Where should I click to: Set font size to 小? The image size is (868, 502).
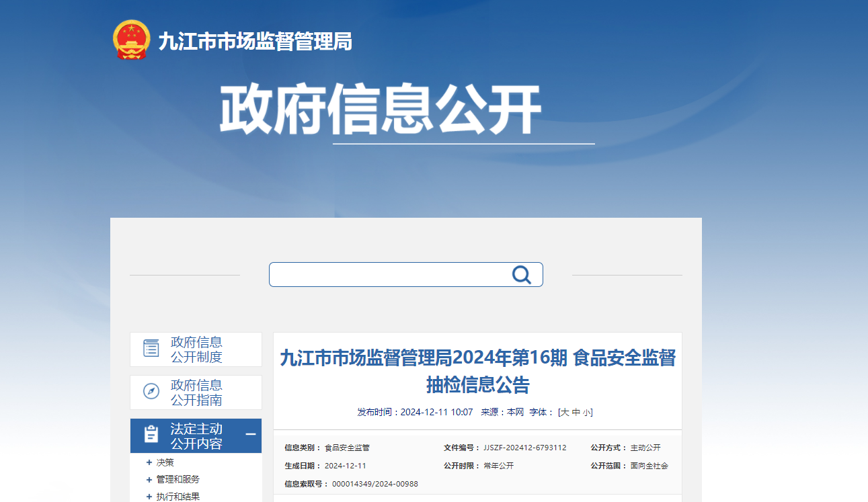click(x=587, y=412)
